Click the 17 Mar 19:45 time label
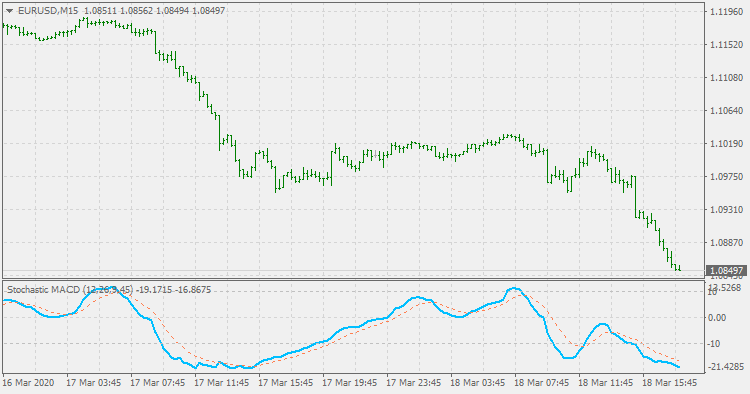The width and height of the screenshot is (750, 394). click(x=349, y=383)
